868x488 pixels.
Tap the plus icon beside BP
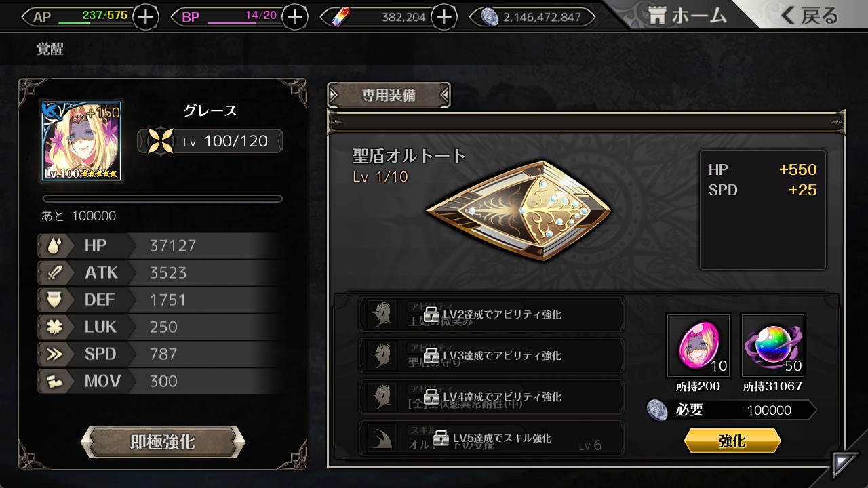pos(294,17)
